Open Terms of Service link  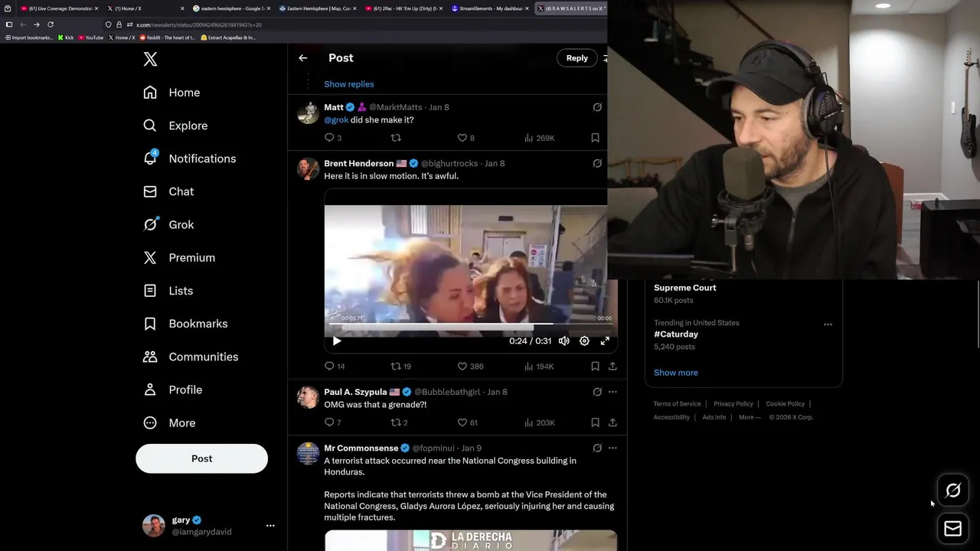[677, 404]
